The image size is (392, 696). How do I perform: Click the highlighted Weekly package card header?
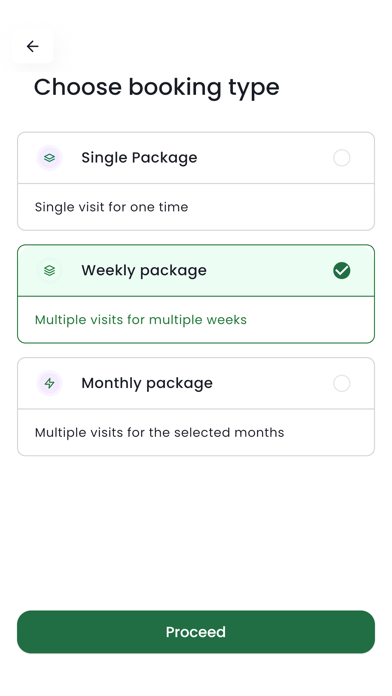(x=196, y=270)
